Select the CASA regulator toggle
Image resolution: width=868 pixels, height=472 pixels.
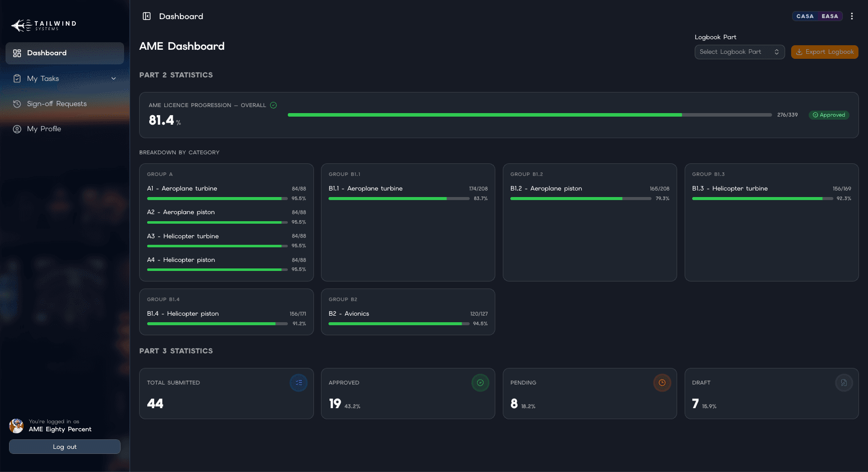pyautogui.click(x=805, y=16)
